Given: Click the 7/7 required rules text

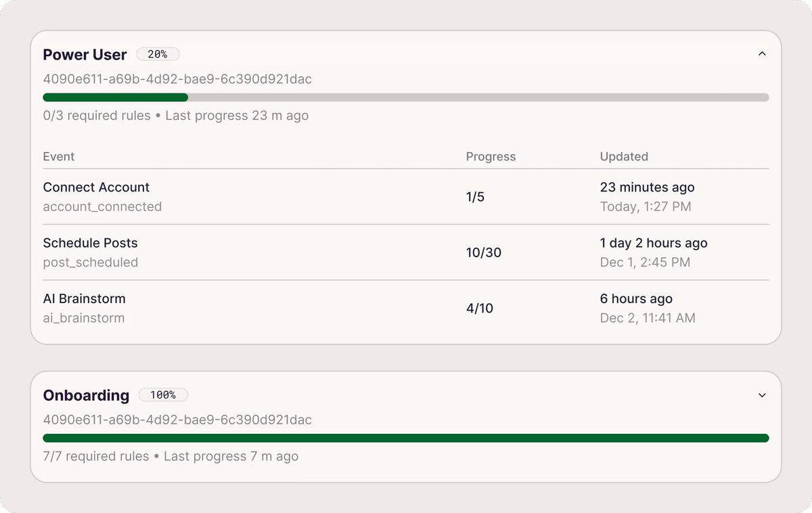Looking at the screenshot, I should coord(95,456).
